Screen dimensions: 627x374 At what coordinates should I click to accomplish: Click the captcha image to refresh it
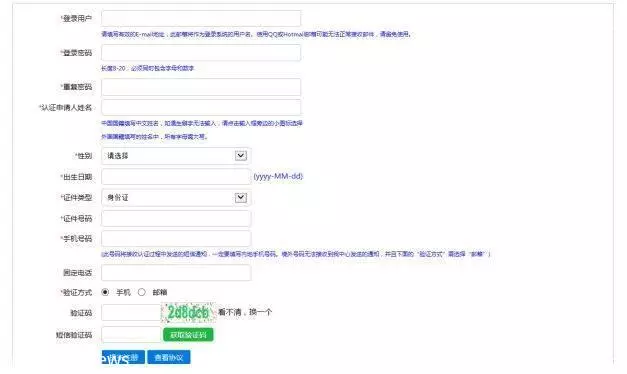tap(188, 312)
